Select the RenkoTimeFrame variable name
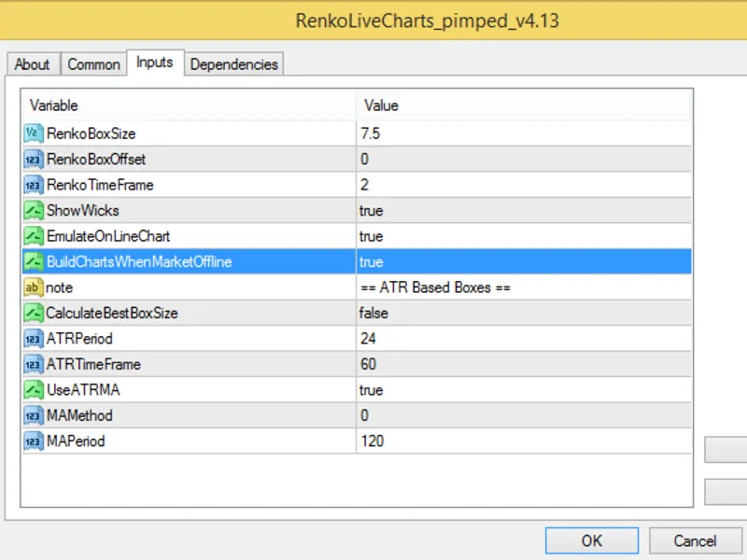This screenshot has width=747, height=560. point(100,185)
